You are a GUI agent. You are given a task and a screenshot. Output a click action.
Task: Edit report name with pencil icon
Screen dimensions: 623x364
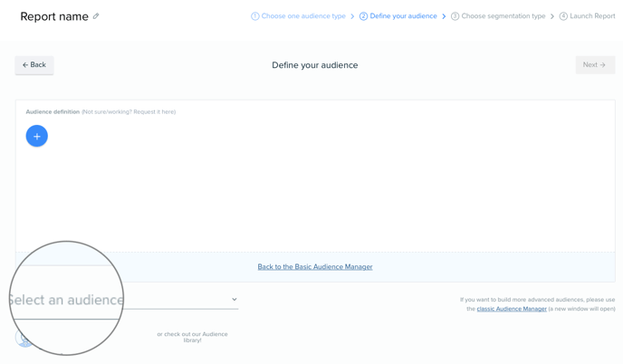pos(96,16)
